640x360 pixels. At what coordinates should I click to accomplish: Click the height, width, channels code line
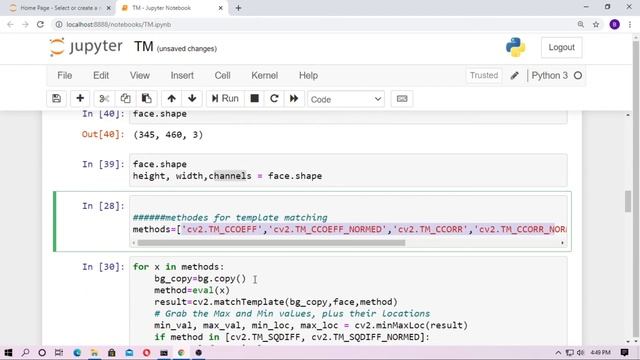pyautogui.click(x=227, y=176)
